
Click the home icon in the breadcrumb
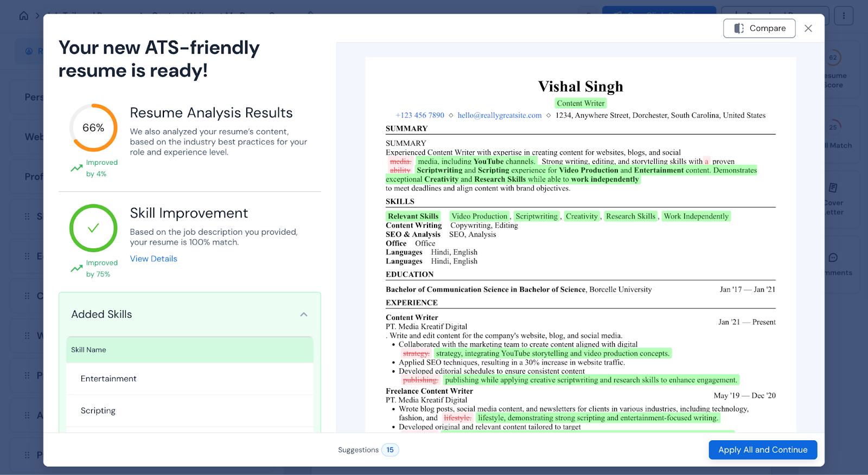pos(24,16)
